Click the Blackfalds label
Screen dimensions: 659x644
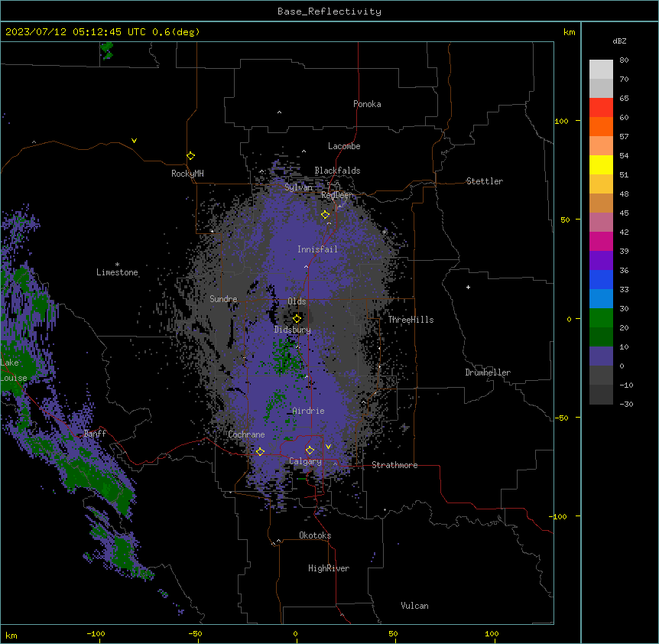(x=337, y=171)
